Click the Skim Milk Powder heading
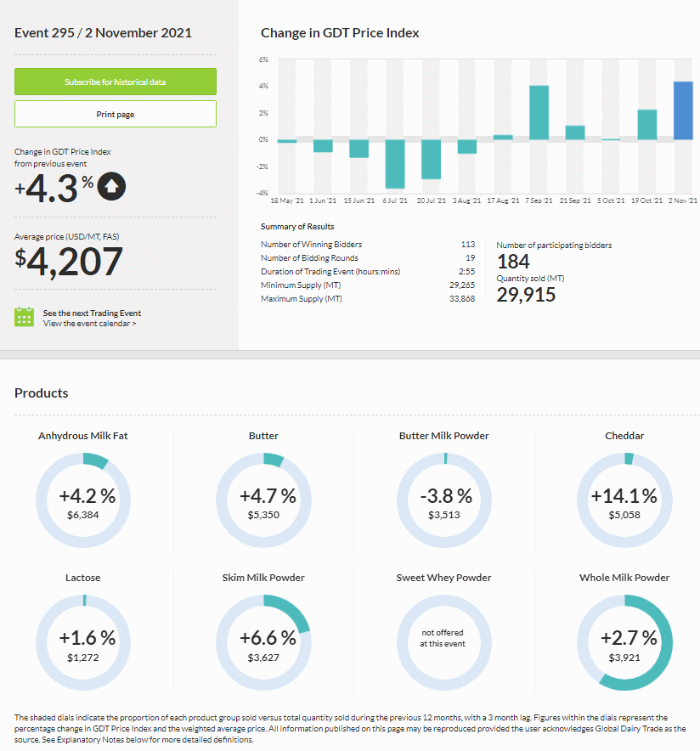This screenshot has width=700, height=751. tap(263, 578)
